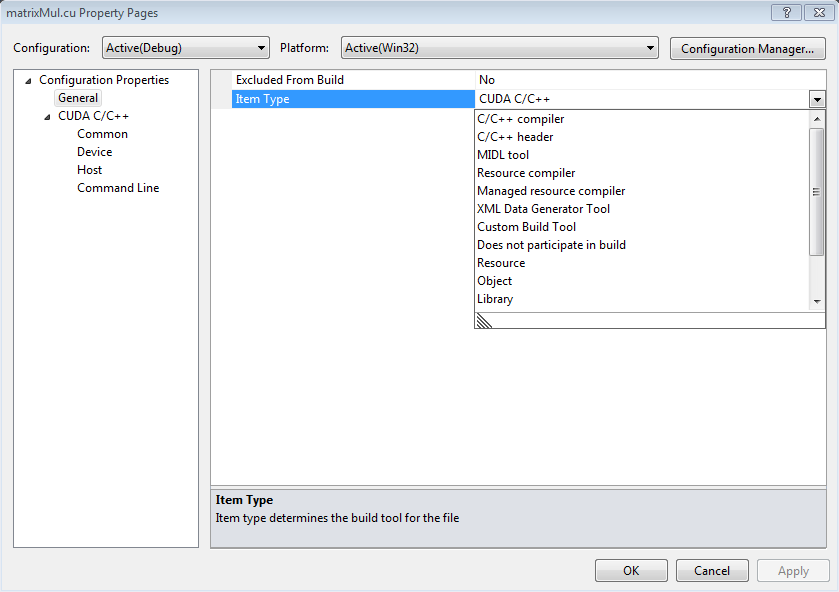This screenshot has width=839, height=592.
Task: Select Common under CUDA C/C++
Action: click(x=101, y=133)
